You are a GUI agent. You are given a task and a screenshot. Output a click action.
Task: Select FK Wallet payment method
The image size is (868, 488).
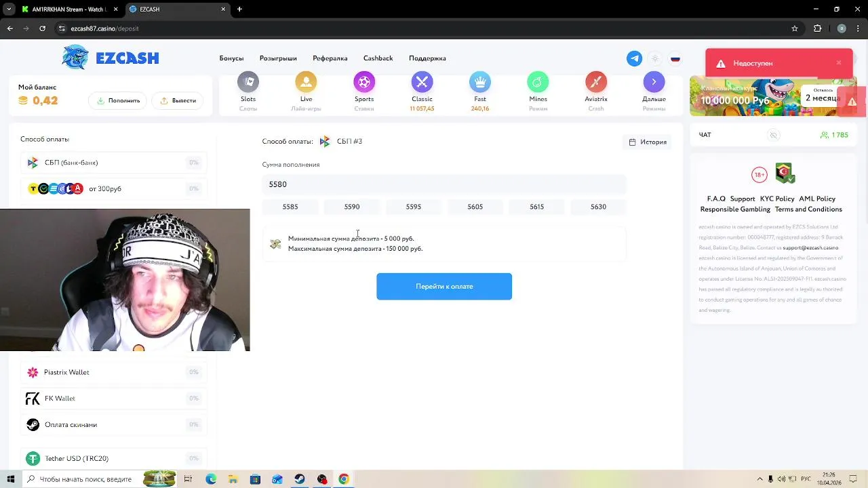(x=113, y=399)
